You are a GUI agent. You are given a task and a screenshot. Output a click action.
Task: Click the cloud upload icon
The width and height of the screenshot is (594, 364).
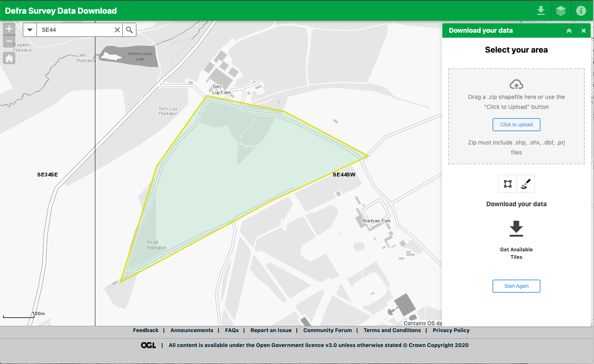[516, 84]
